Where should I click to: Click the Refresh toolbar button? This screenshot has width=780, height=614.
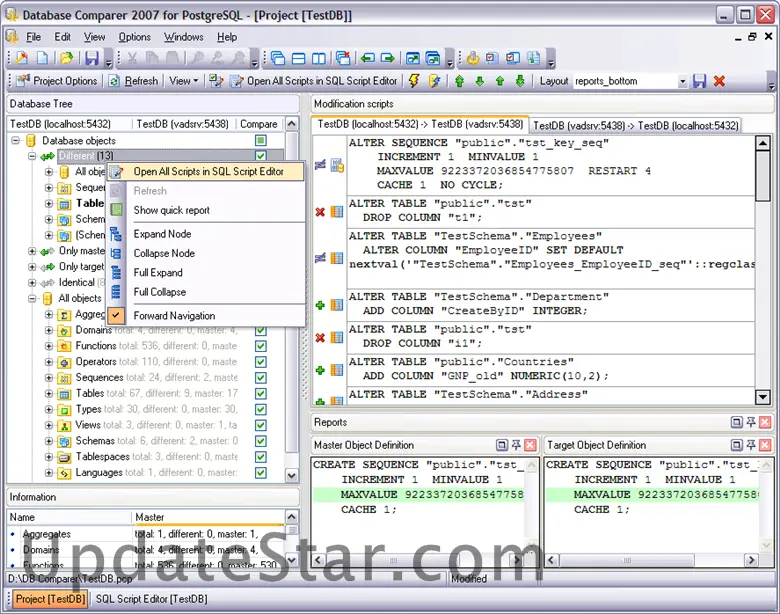134,81
